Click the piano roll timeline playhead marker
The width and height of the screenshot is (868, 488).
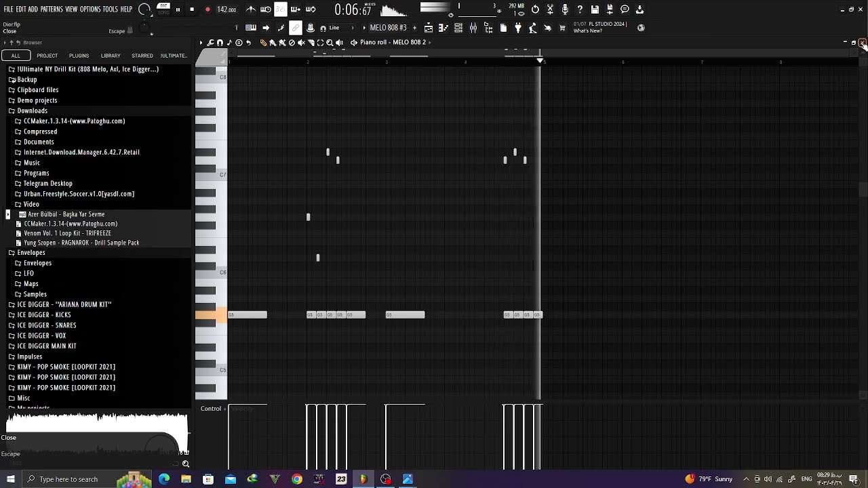click(540, 61)
